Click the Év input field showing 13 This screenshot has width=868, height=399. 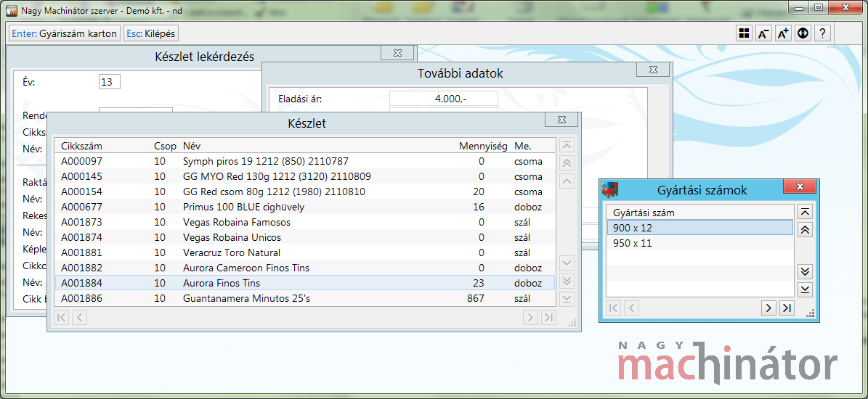pyautogui.click(x=110, y=82)
